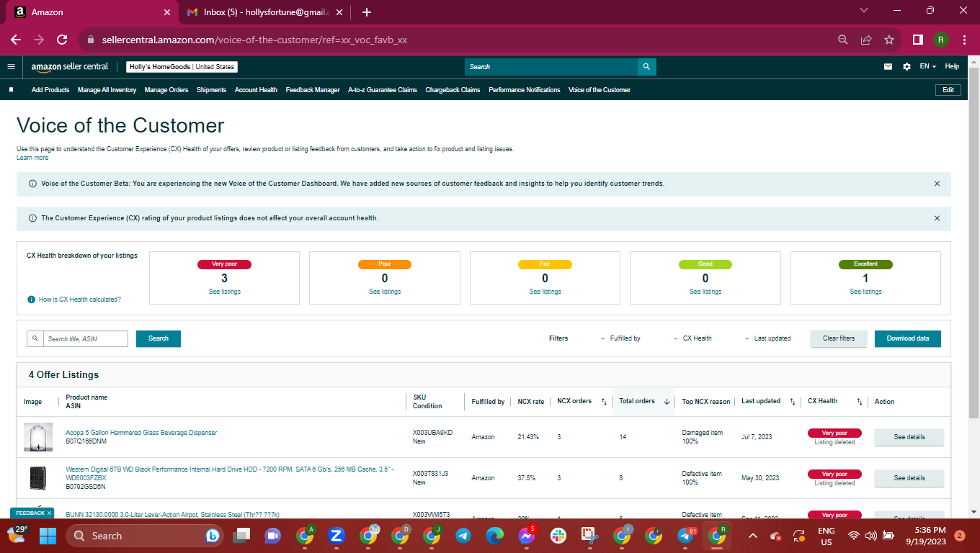Open a new browser tab with plus

pos(366,12)
